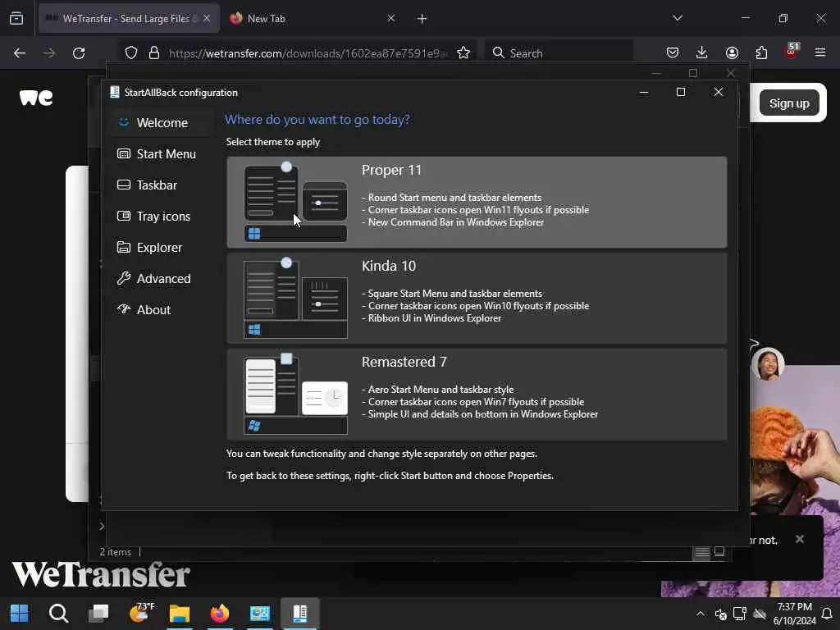Open the Start Menu settings page
Image resolution: width=840 pixels, height=630 pixels.
point(161,153)
